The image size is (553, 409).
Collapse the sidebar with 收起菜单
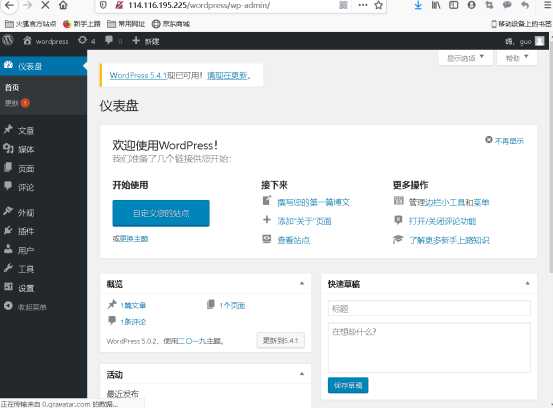(25, 307)
